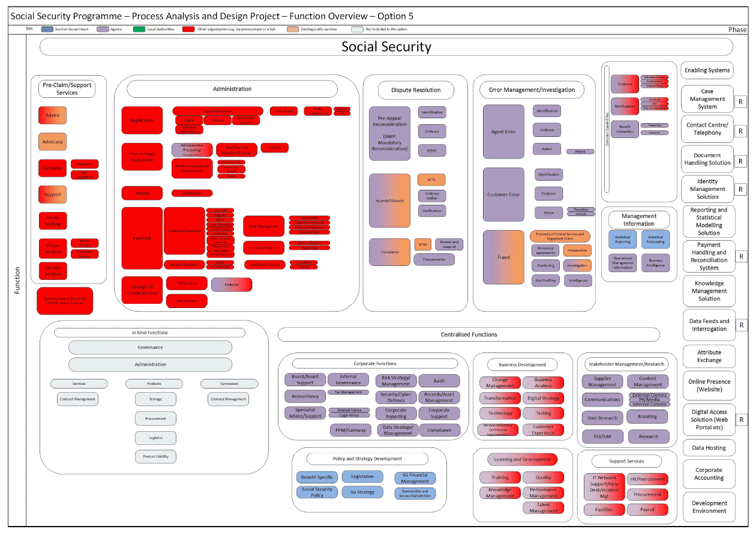Select the Change Of Circumstances box

142,289
